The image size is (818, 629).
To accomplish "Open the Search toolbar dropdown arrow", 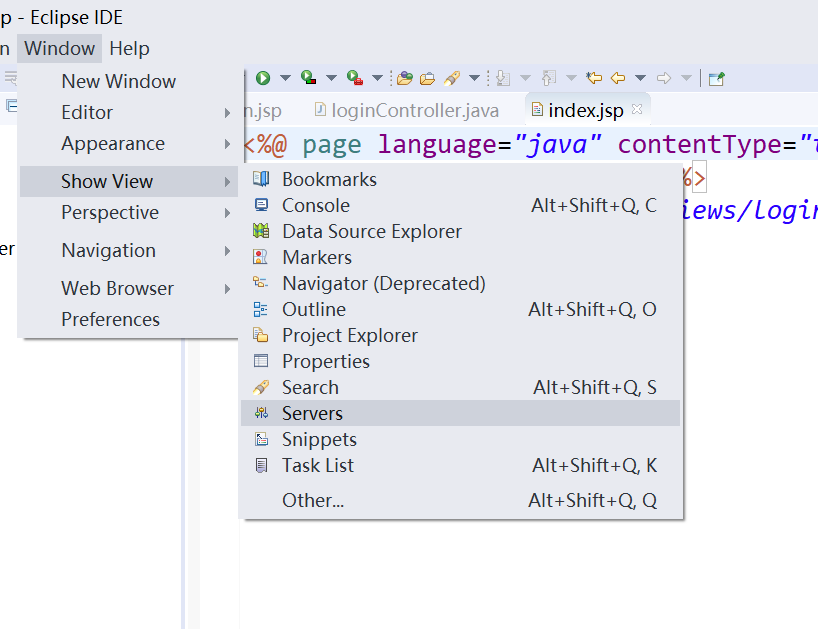I will click(474, 78).
